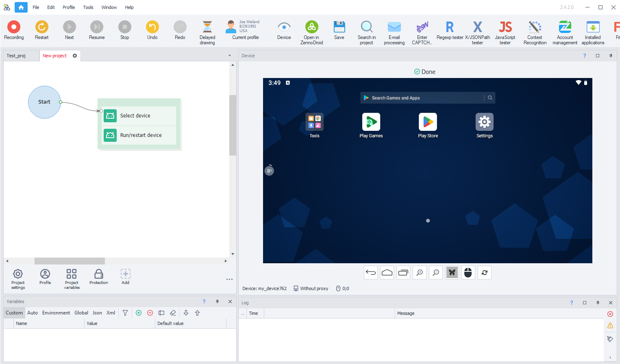The image size is (620, 364).
Task: Open the variables filter menu
Action: click(125, 313)
